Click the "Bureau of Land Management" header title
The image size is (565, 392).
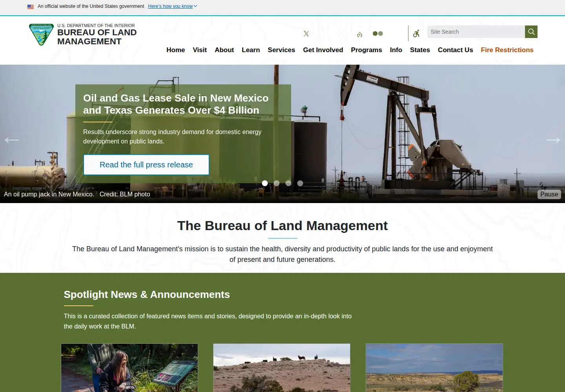97,37
